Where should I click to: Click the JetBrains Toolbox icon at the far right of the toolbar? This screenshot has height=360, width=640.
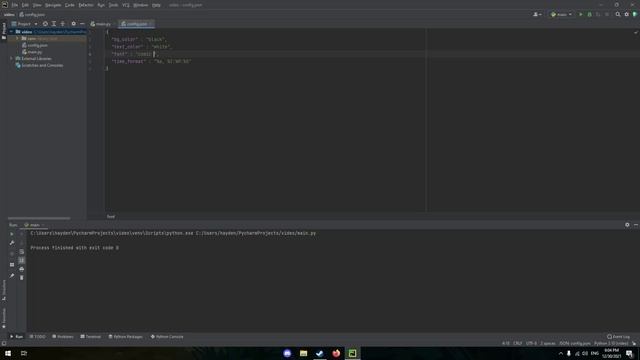coord(635,14)
